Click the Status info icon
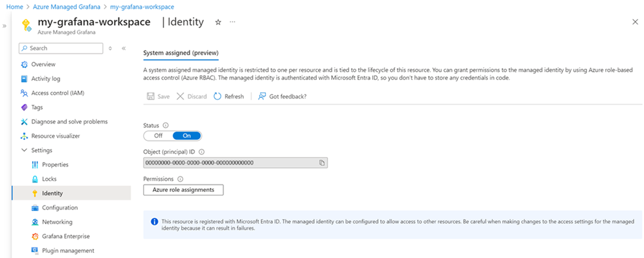 [165, 125]
